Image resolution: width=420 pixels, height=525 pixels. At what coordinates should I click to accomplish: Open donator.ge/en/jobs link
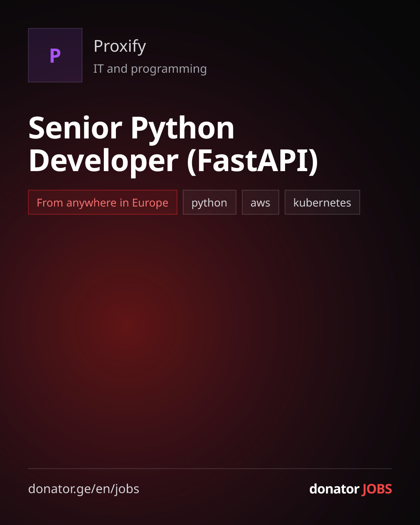(84, 489)
